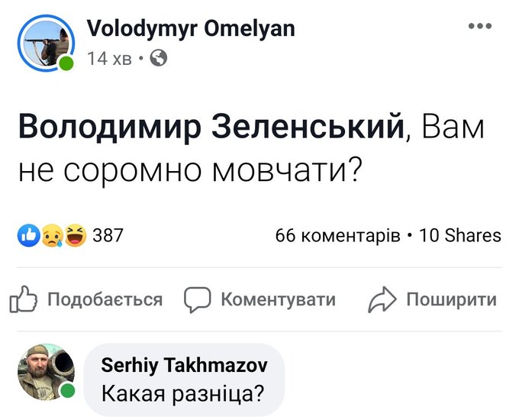Click the speech bubble comment icon
This screenshot has width=519, height=420.
[197, 300]
